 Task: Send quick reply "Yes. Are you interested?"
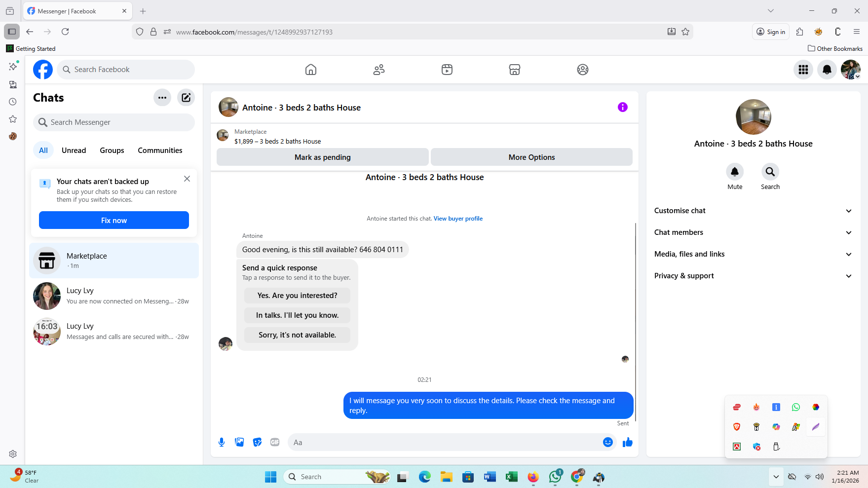297,296
